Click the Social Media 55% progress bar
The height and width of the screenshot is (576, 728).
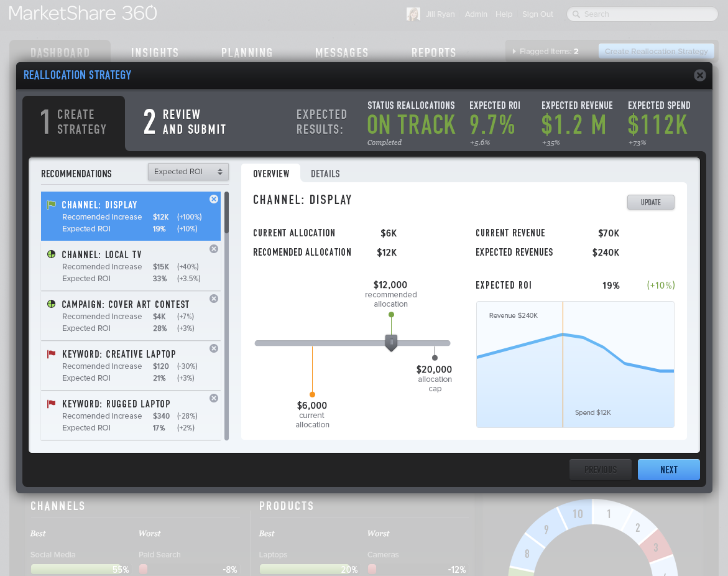(80, 570)
